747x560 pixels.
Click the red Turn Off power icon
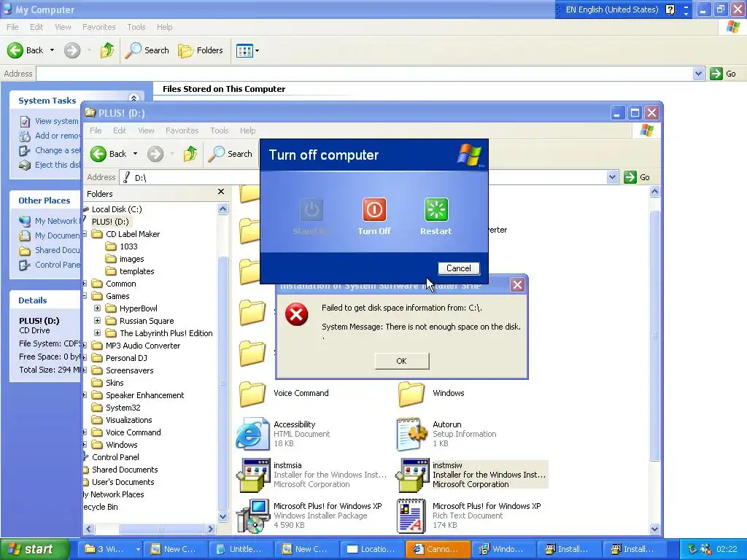click(x=374, y=209)
